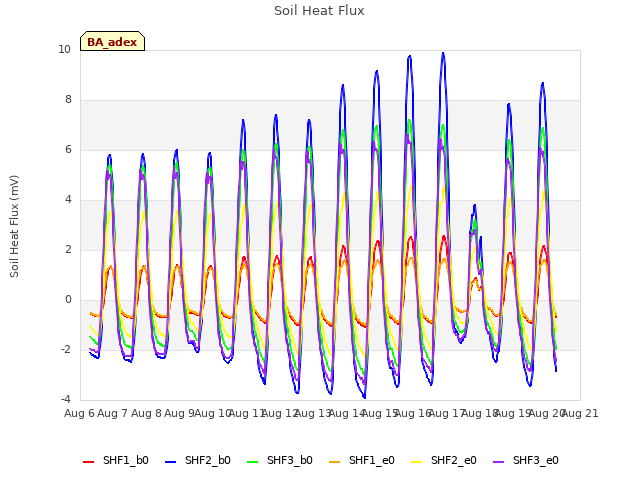Click the y-axis value 0
The width and height of the screenshot is (640, 480).
pyautogui.click(x=68, y=300)
